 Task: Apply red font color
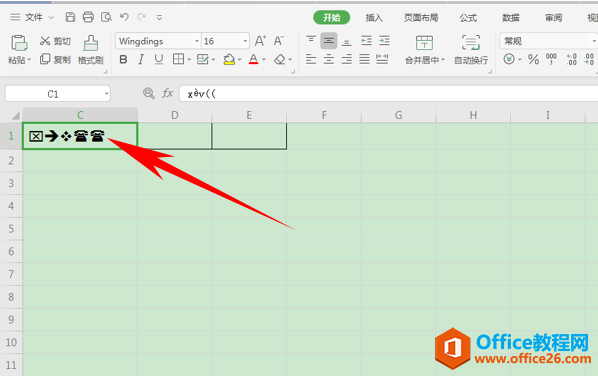point(253,59)
